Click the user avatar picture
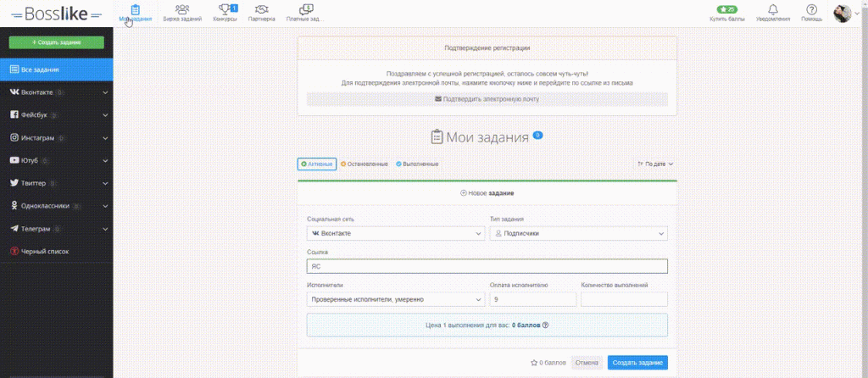The image size is (868, 378). coord(842,14)
